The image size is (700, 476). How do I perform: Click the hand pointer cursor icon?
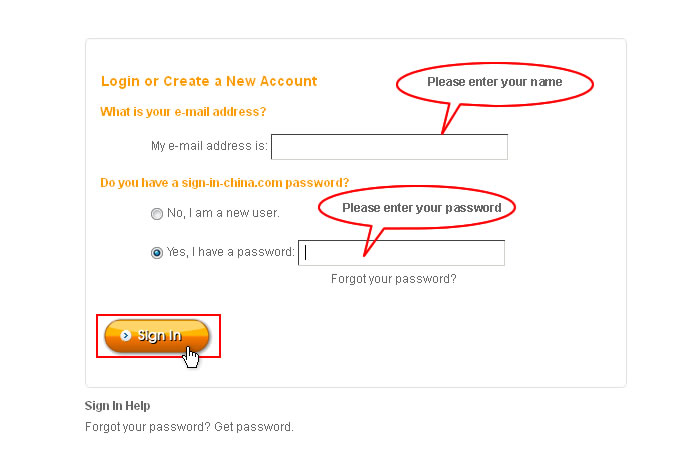pyautogui.click(x=192, y=358)
